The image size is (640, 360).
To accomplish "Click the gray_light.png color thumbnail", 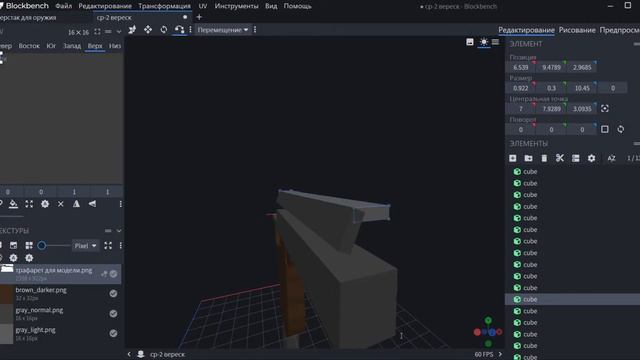I will coord(6,333).
